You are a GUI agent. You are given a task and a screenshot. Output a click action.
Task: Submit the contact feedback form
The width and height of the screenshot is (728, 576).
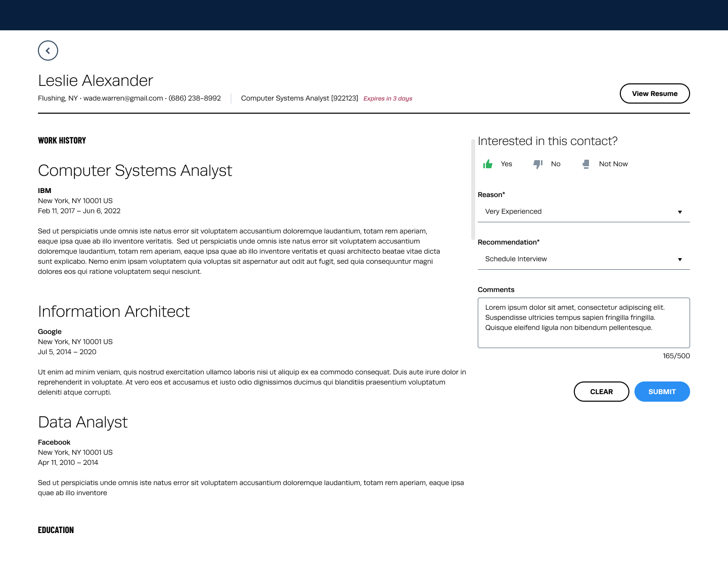[x=662, y=392]
